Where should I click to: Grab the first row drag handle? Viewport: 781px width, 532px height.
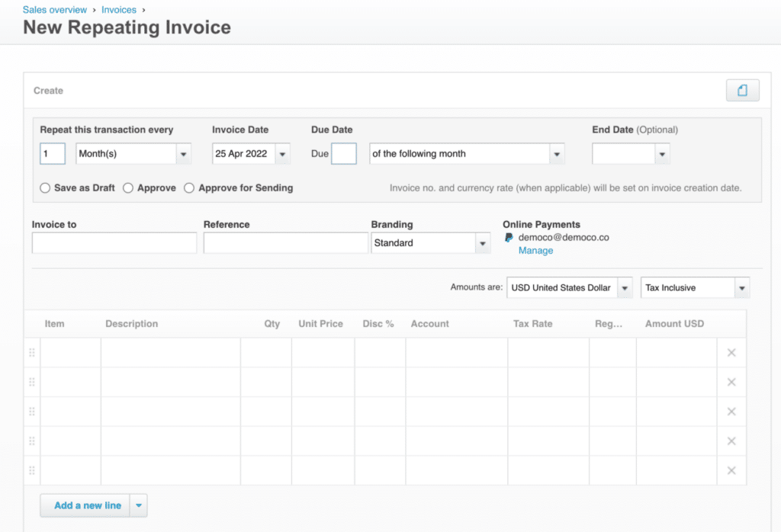tap(32, 353)
